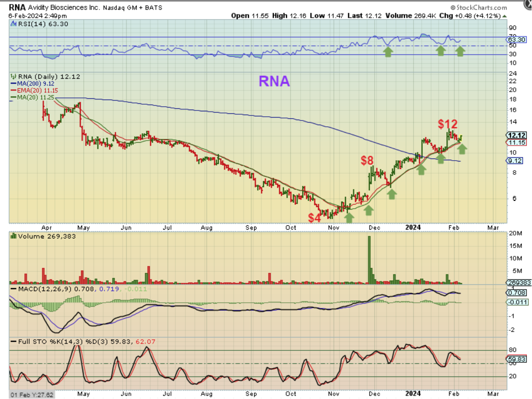Screen dimensions: 532x399
Task: Click the 01 Feb Y:27.62 status readout
Action: 32,395
